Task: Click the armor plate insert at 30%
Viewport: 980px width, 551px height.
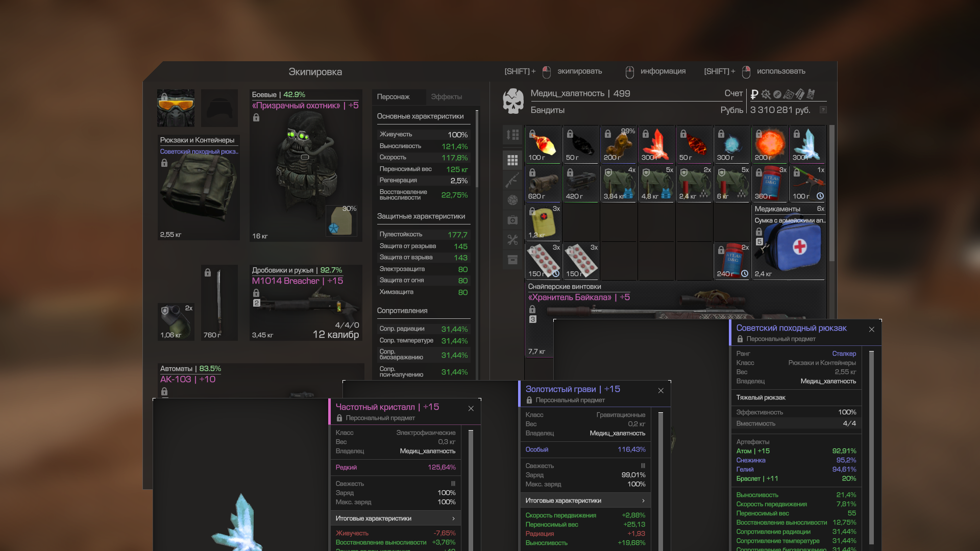Action: (341, 220)
